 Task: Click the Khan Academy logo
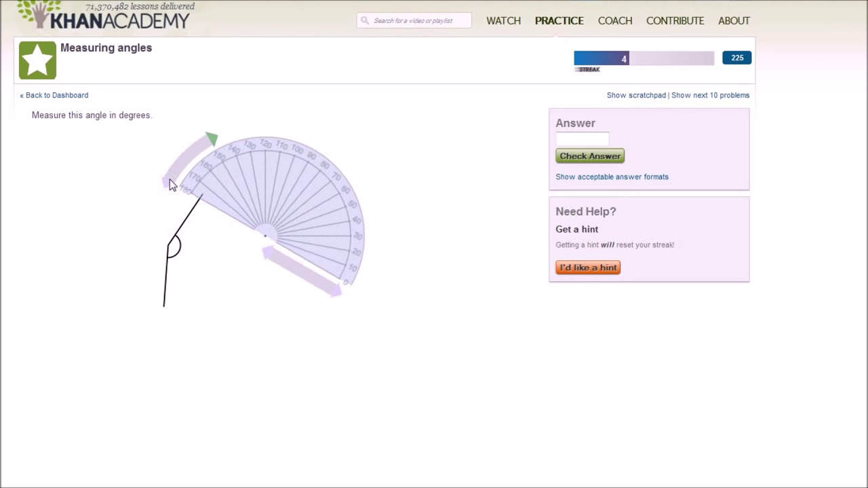(x=104, y=17)
